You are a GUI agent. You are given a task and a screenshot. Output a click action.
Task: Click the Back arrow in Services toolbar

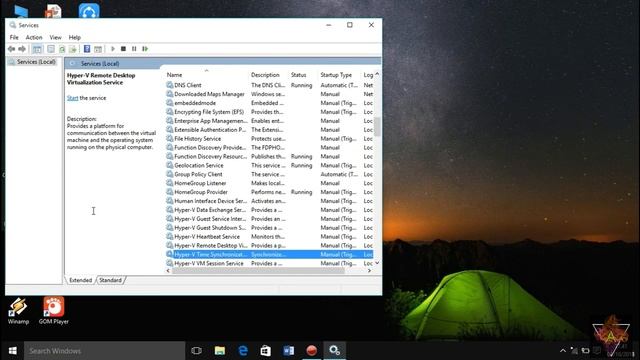point(11,49)
